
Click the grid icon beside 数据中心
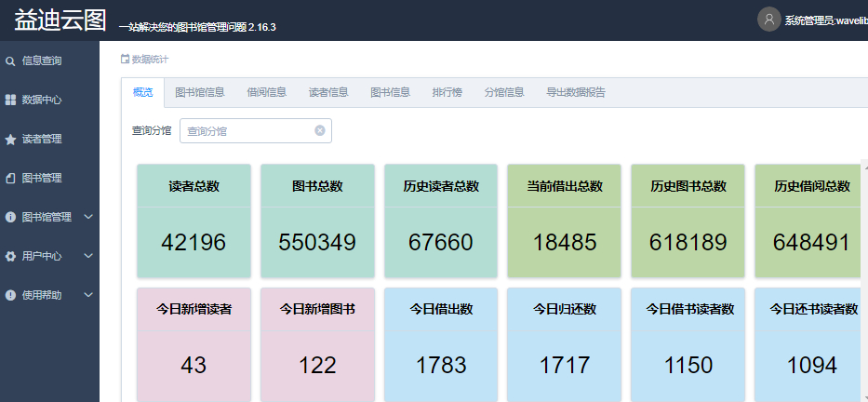(10, 100)
